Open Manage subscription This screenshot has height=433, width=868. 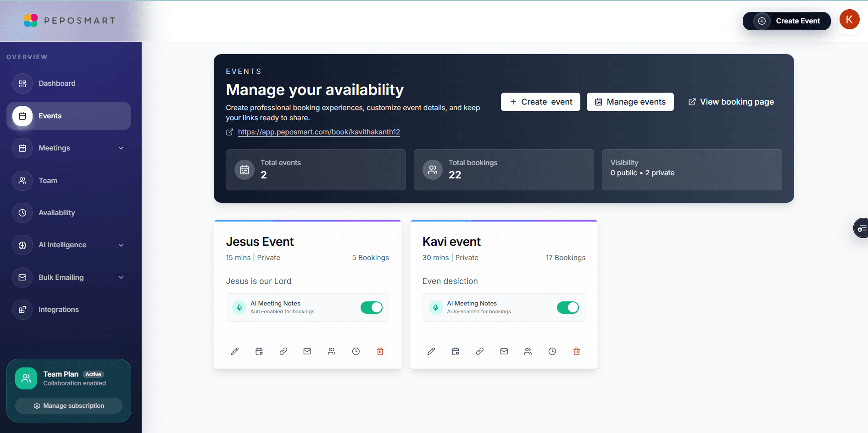[69, 405]
